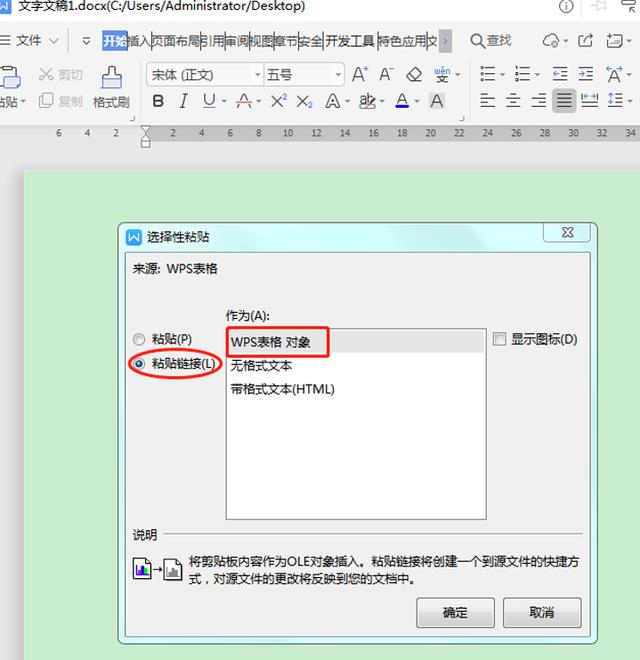
Task: Confirm dialog with 确定 button
Action: 455,612
